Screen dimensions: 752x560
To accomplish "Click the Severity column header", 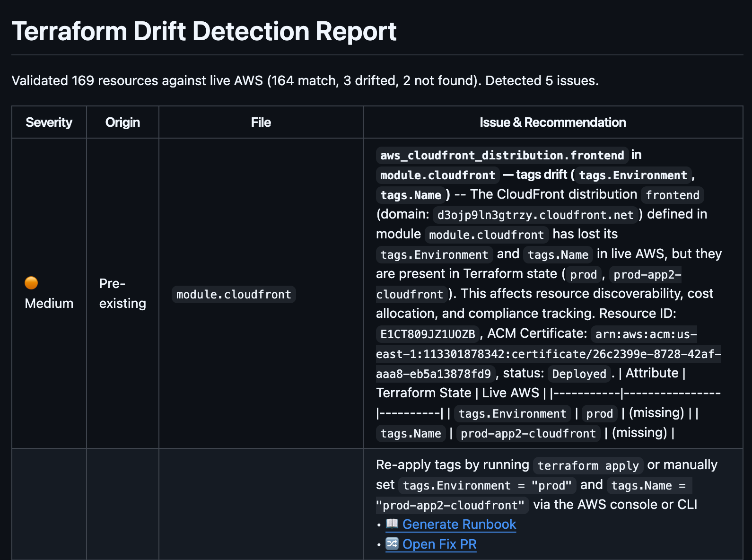I will tap(49, 122).
